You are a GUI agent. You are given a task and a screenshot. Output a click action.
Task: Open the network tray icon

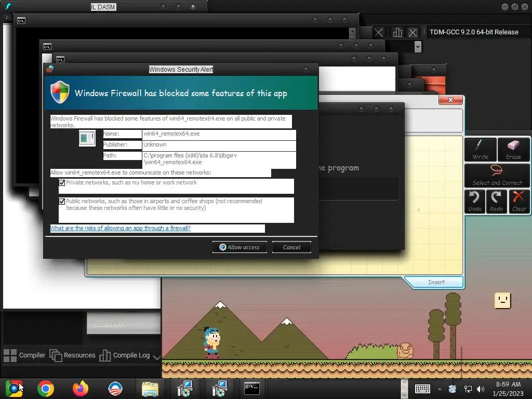[468, 389]
